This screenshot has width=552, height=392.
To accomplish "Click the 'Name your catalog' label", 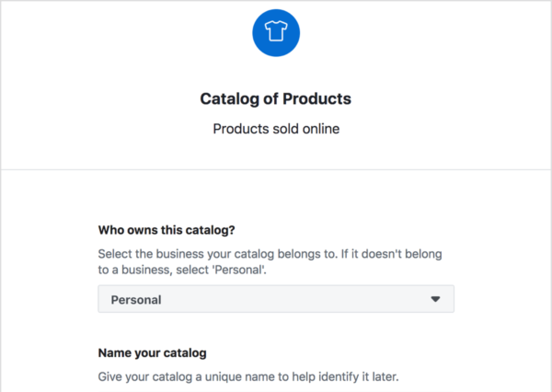I will point(153,353).
